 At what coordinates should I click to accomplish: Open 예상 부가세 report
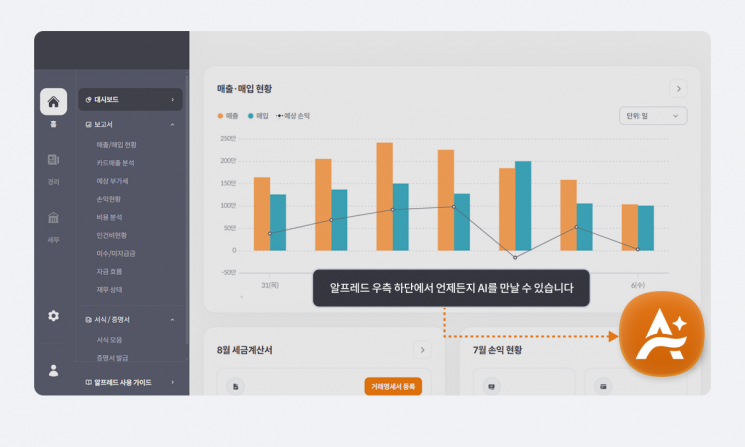[112, 181]
